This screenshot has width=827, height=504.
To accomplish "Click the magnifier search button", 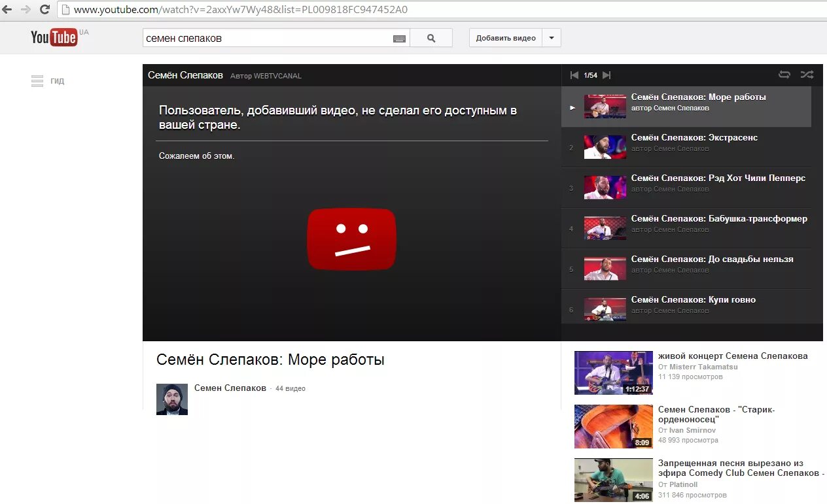I will [x=431, y=38].
